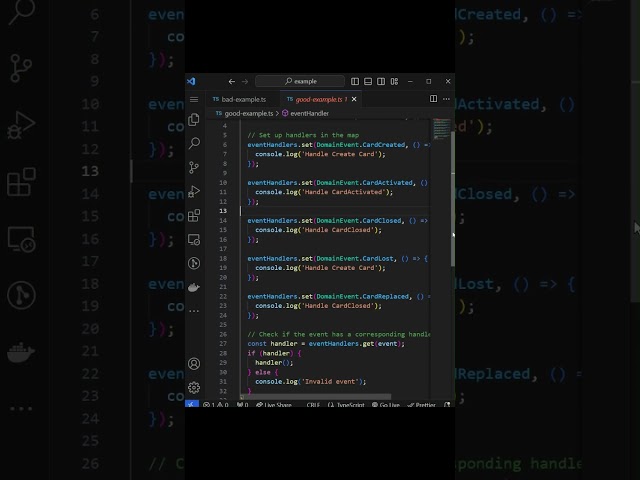Open the Git Graph activity bar icon
640x480 pixels.
(194, 263)
